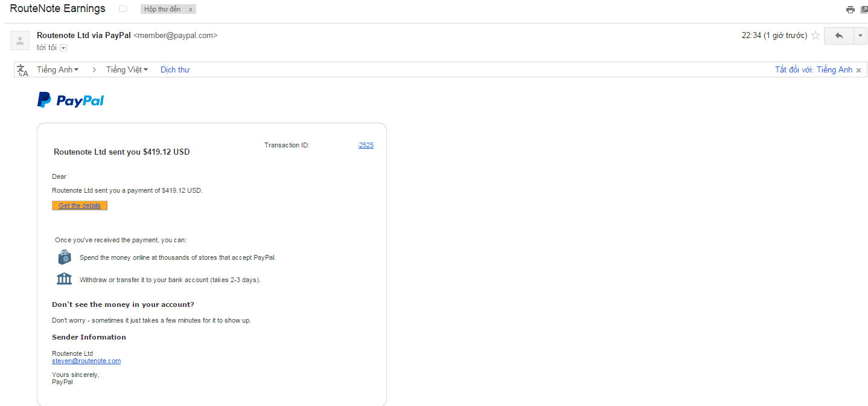The width and height of the screenshot is (868, 406).
Task: Open the 'Tiếng Việt' target language dropdown
Action: [x=127, y=70]
